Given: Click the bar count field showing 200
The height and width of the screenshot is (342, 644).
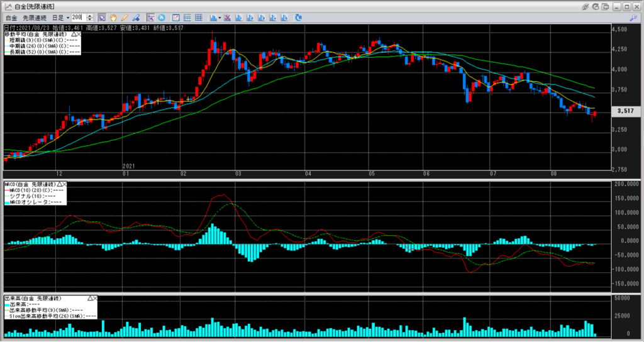Looking at the screenshot, I should tap(79, 18).
